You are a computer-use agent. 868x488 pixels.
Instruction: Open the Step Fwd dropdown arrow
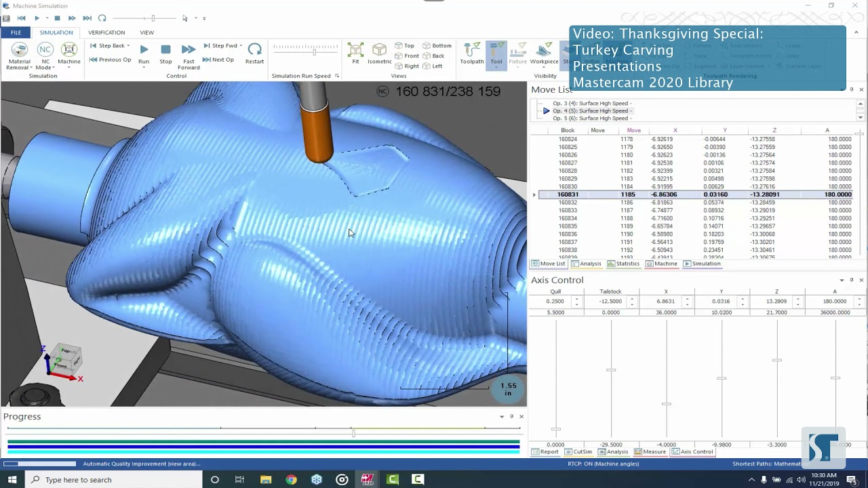click(241, 45)
